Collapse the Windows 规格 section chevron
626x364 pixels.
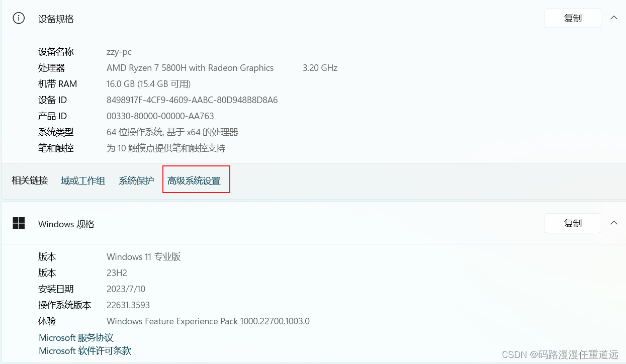click(614, 222)
